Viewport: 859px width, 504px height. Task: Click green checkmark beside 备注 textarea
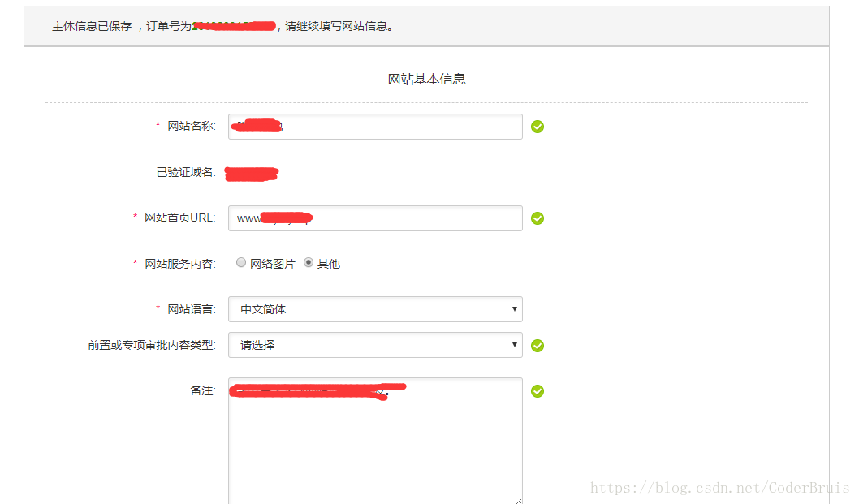click(537, 391)
